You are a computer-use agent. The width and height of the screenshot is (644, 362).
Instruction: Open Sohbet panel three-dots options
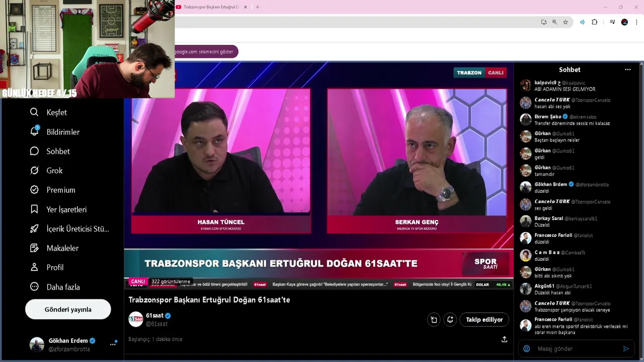[x=627, y=70]
